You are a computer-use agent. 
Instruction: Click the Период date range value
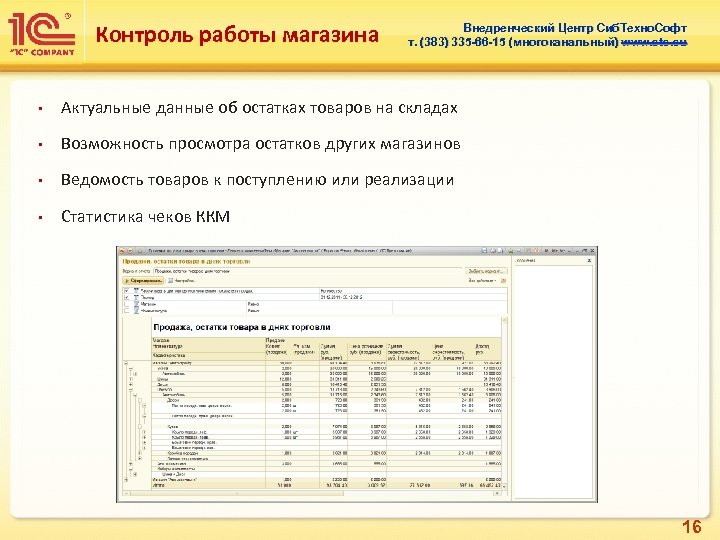click(x=342, y=297)
